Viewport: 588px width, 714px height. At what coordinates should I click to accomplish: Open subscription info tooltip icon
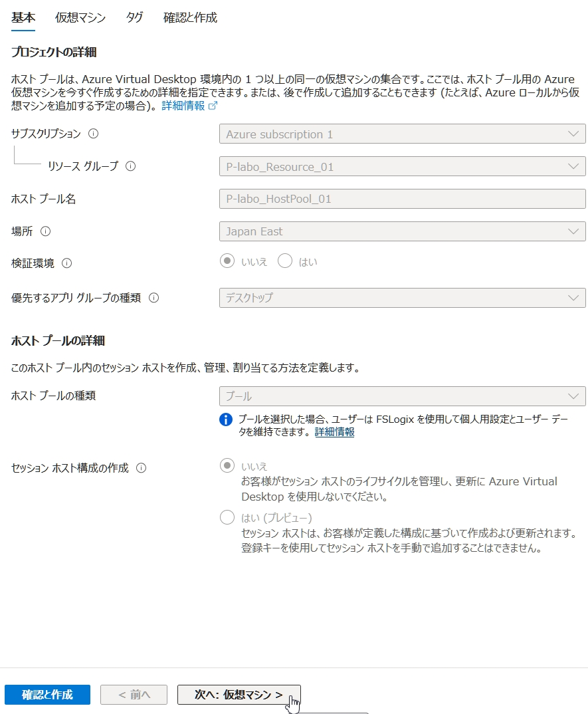93,134
